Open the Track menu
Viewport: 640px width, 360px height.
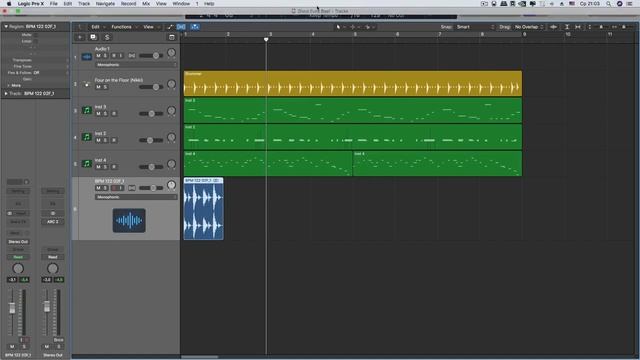click(x=84, y=4)
